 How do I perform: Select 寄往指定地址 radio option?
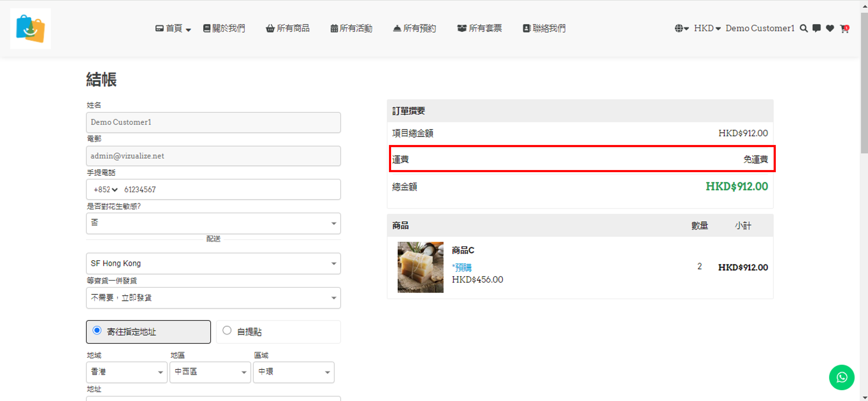pyautogui.click(x=97, y=331)
